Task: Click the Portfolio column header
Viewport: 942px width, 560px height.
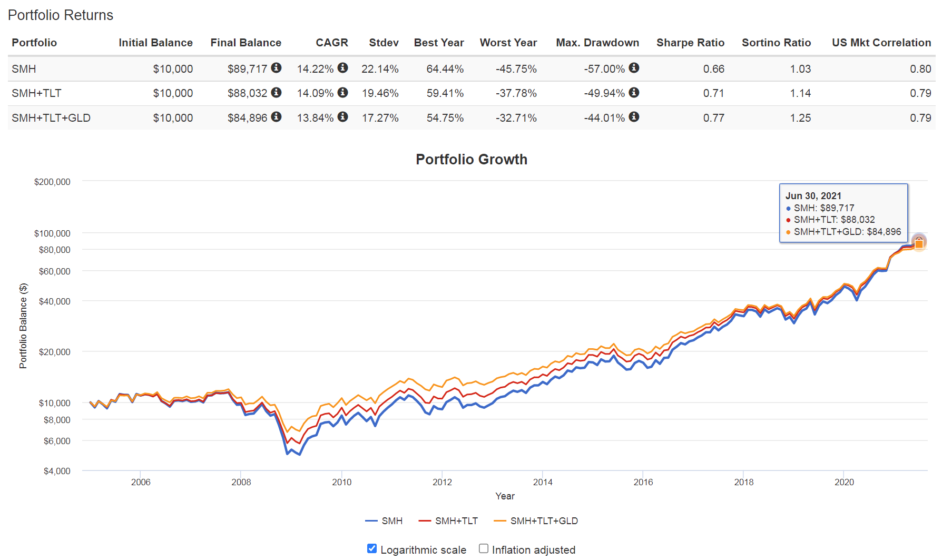Action: (x=34, y=43)
